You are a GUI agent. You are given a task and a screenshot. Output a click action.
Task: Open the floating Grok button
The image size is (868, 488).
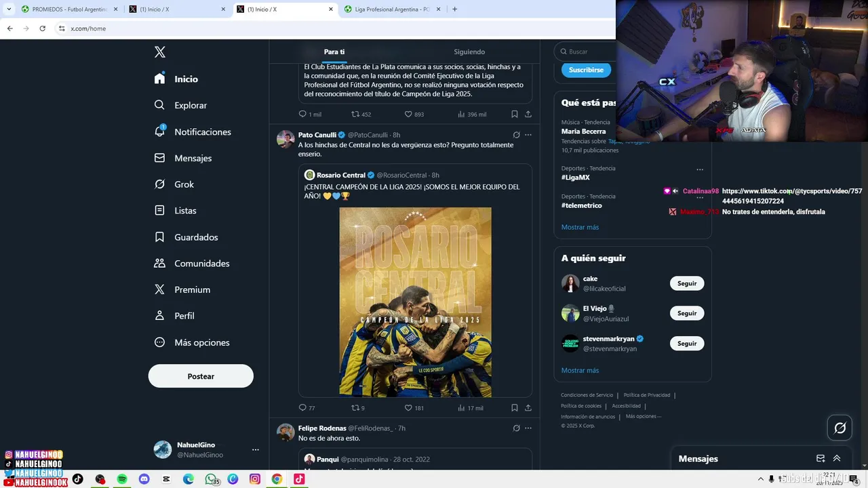[x=840, y=428]
